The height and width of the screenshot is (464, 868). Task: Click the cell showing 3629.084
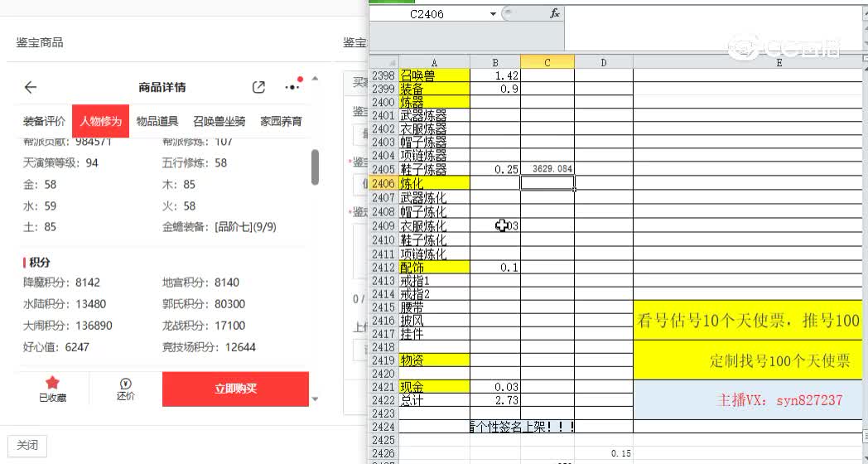click(x=547, y=169)
